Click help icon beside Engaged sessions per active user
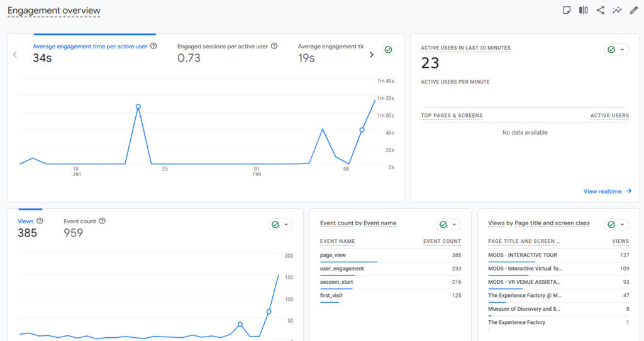Viewport: 644px width, 341px height. 274,46
